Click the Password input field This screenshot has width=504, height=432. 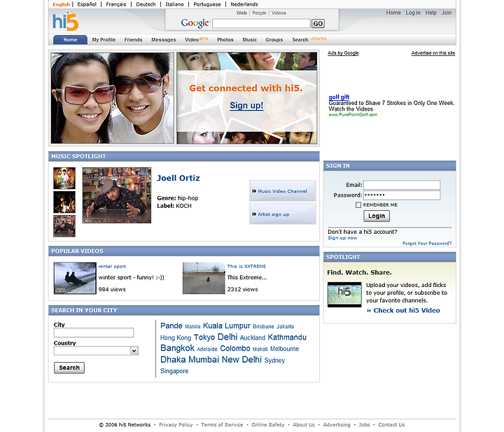[402, 195]
